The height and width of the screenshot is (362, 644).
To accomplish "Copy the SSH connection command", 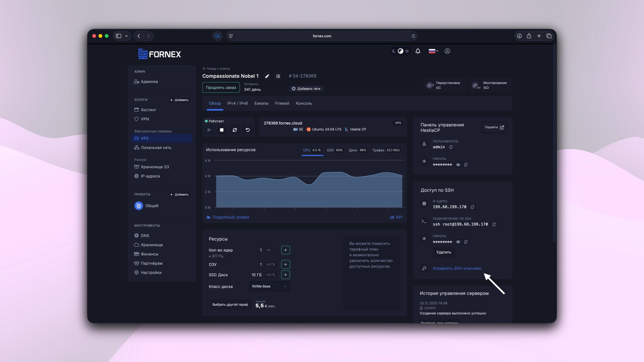I will pyautogui.click(x=495, y=225).
